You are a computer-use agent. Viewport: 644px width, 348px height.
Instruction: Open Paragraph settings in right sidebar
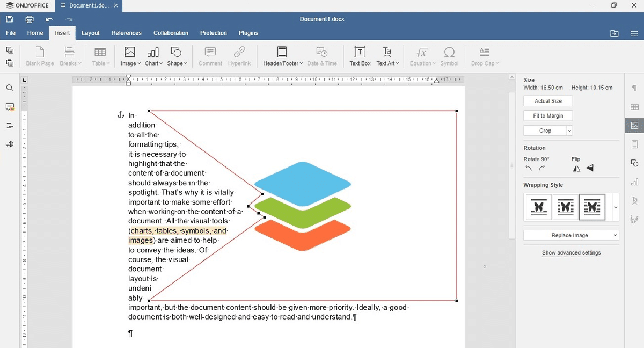click(635, 88)
